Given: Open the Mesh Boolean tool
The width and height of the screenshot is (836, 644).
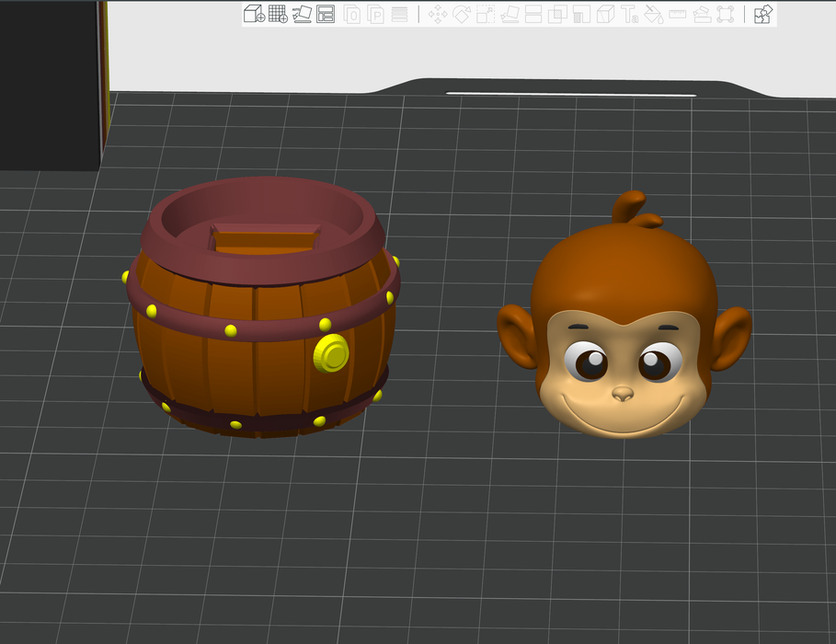Looking at the screenshot, I should coord(557,14).
